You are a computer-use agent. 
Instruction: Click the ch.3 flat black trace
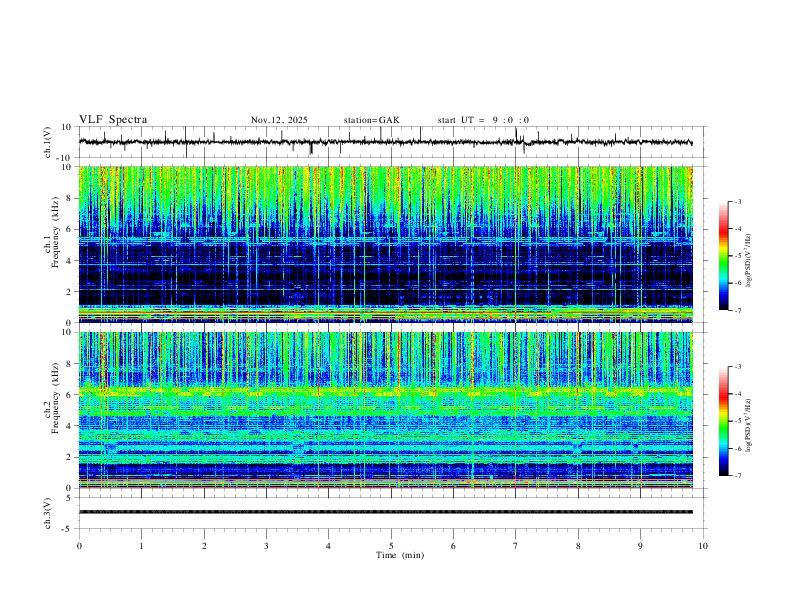(x=385, y=512)
